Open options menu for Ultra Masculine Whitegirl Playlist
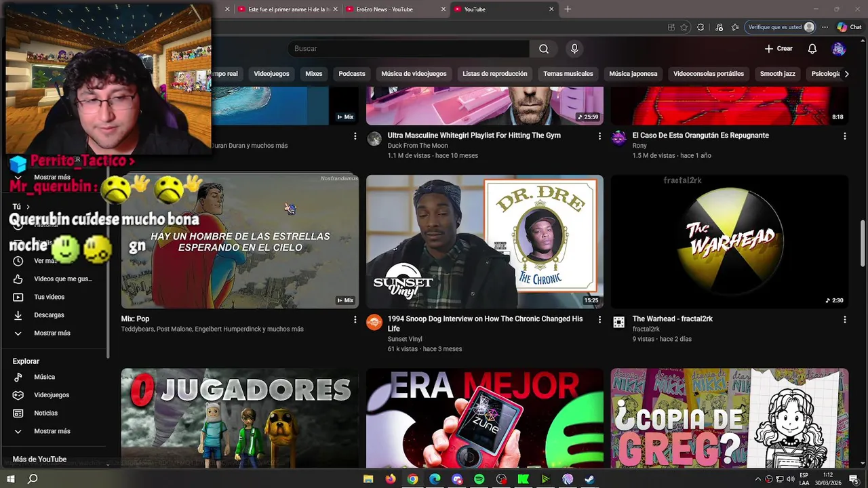This screenshot has width=868, height=488. (x=599, y=136)
